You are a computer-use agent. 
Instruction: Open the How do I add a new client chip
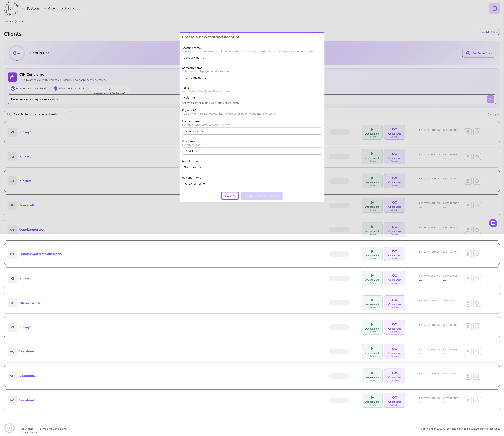[x=28, y=88]
